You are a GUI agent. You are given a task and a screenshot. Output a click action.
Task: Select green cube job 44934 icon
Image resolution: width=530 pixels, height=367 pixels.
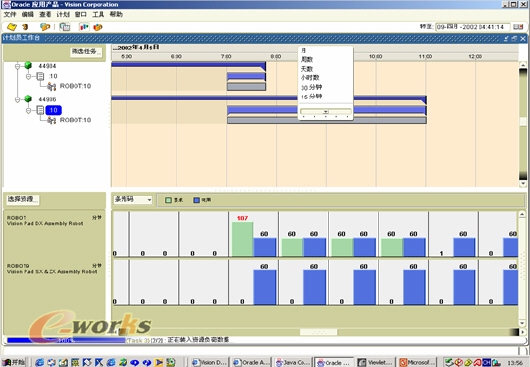[x=28, y=65]
